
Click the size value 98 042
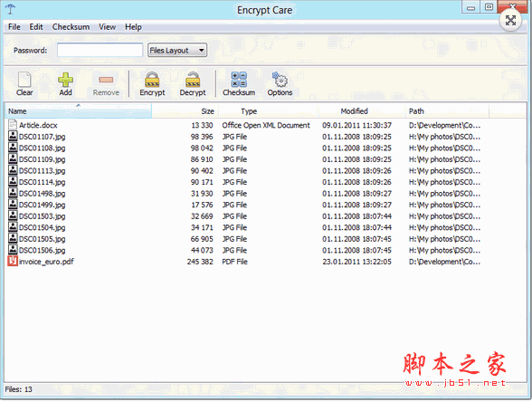(203, 148)
